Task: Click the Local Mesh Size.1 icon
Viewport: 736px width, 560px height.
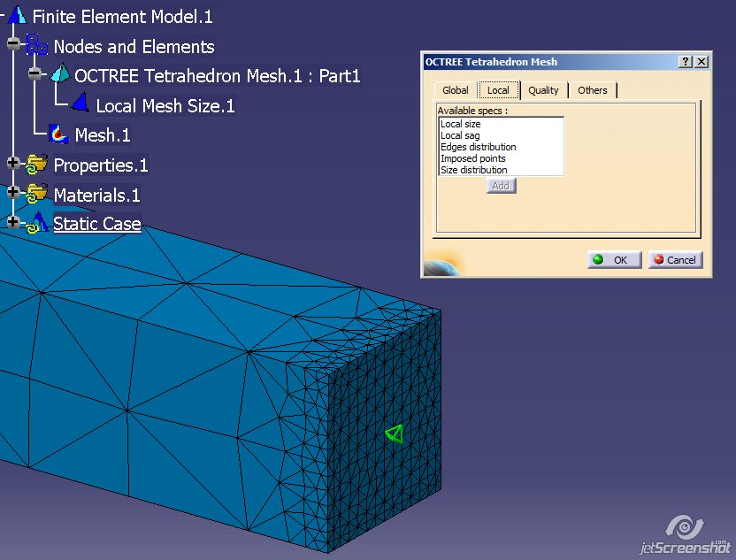Action: (x=80, y=104)
